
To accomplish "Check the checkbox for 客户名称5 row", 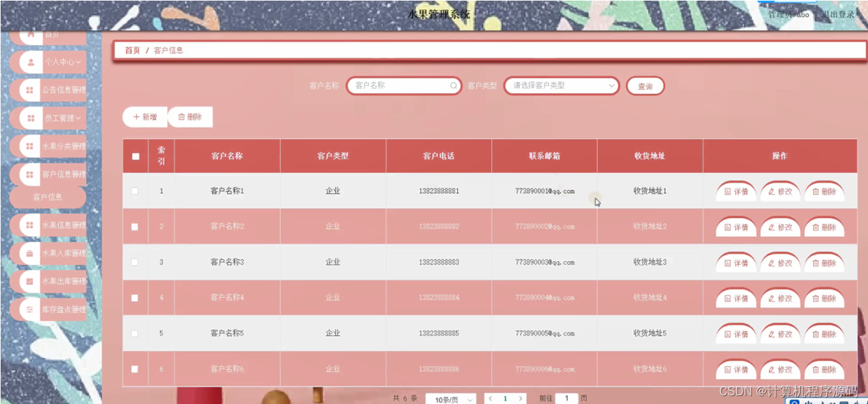I will pyautogui.click(x=135, y=333).
